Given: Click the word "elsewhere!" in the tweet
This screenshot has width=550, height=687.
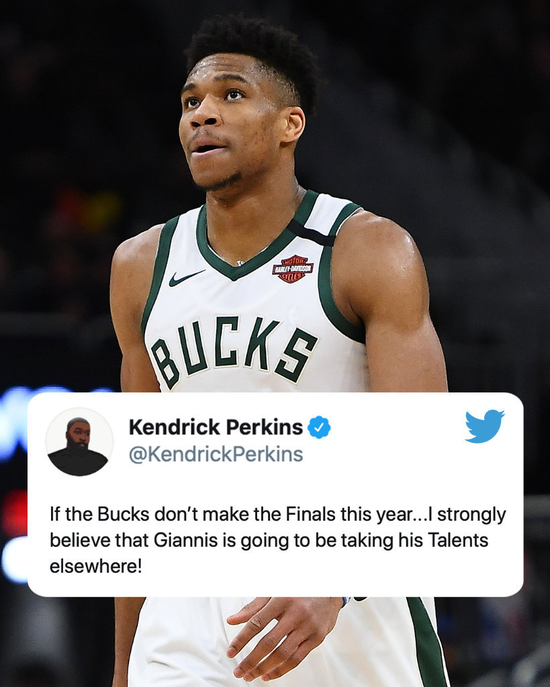Looking at the screenshot, I should click(96, 567).
